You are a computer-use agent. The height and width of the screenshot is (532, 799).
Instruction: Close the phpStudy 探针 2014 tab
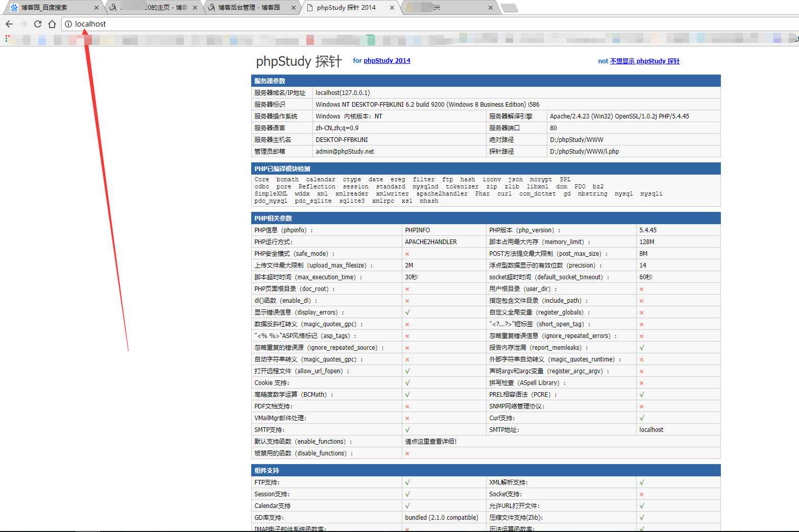[x=392, y=8]
